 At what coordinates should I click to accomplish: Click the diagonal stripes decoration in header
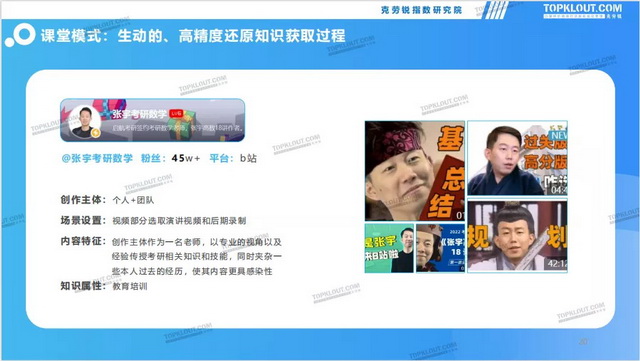(496, 10)
